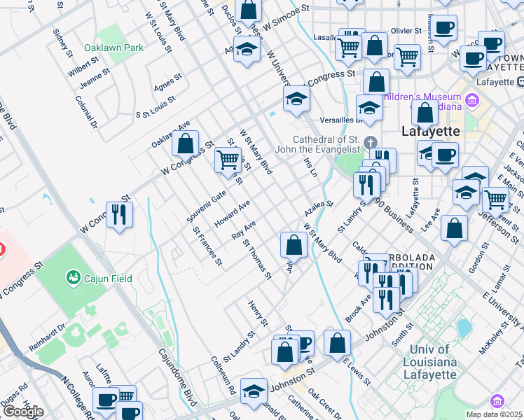The height and width of the screenshot is (420, 524).
Task: Click the Wilbert St label
Action: pos(83,66)
